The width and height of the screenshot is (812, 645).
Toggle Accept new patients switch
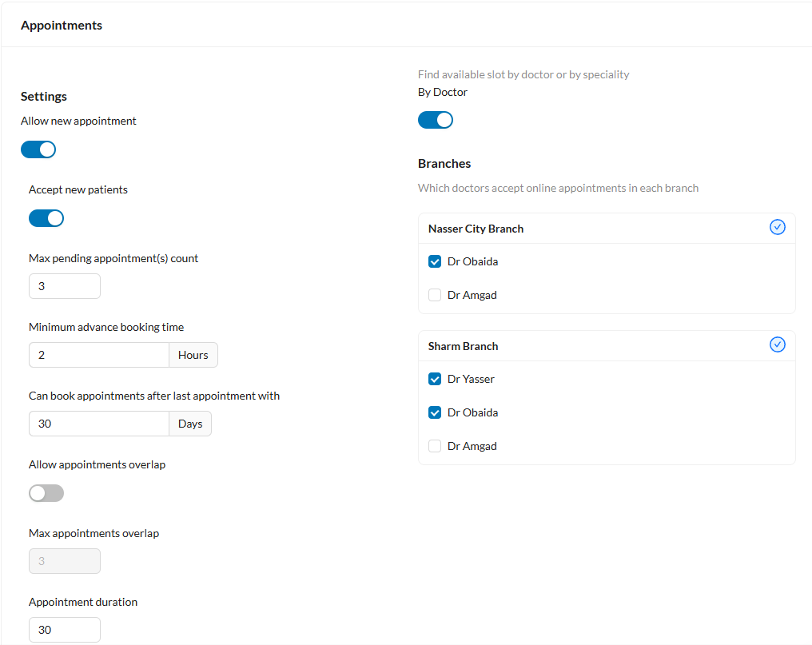46,218
